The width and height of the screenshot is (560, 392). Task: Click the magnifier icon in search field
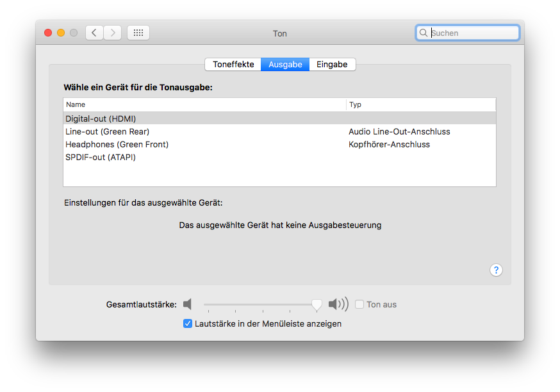424,33
